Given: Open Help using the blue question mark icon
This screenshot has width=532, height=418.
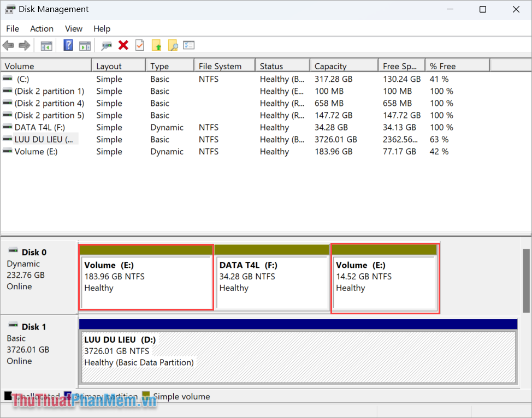Looking at the screenshot, I should 68,45.
